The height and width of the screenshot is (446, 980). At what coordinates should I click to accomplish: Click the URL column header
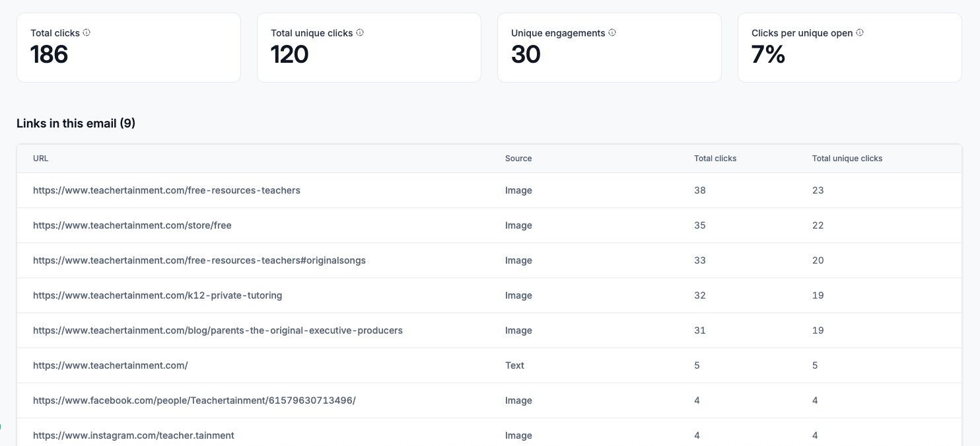(41, 159)
